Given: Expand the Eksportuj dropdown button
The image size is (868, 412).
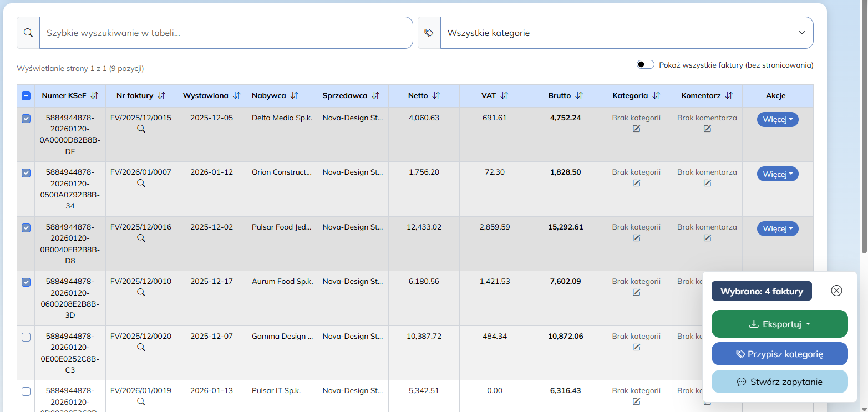Looking at the screenshot, I should pos(779,324).
